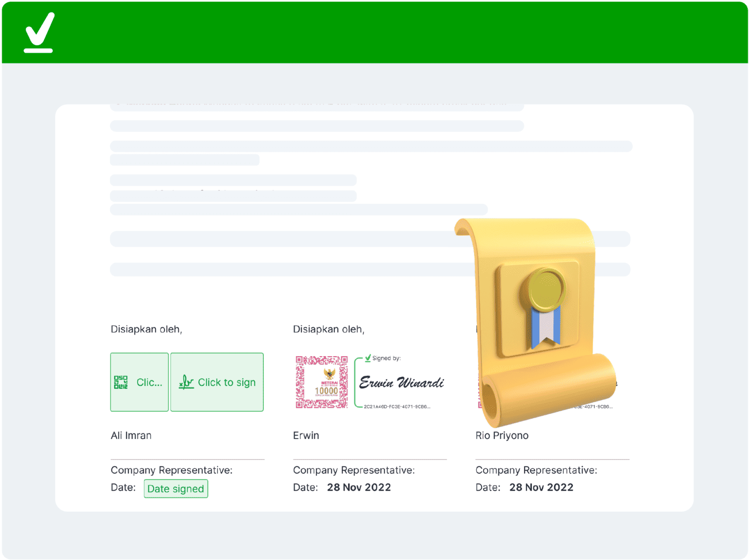Select the 28 Nov 2022 date under Erwin

coord(359,487)
